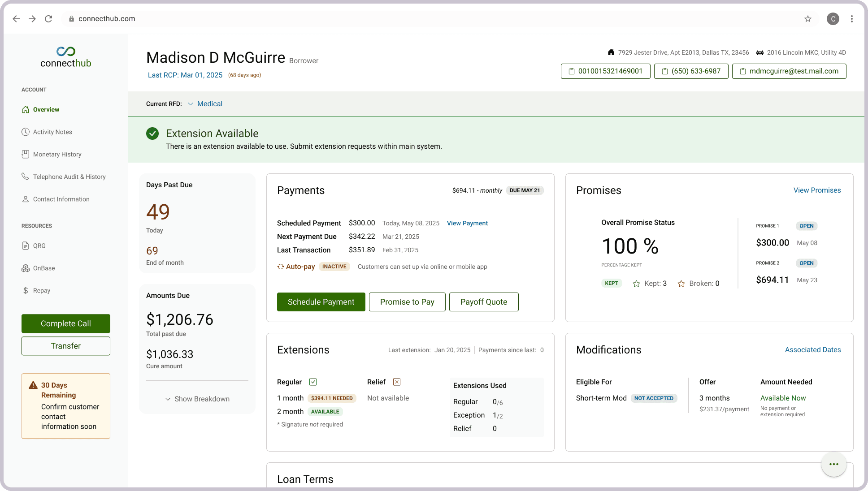Click the phone number clipboard icon
The image size is (868, 491).
665,71
